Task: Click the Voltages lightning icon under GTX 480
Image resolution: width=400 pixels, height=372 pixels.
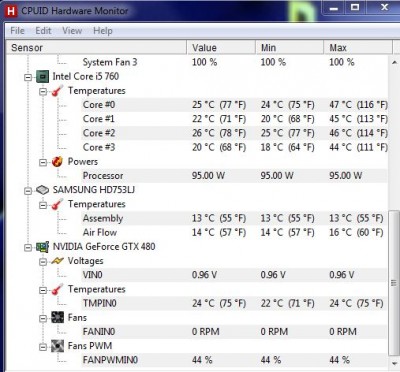Action: (57, 261)
